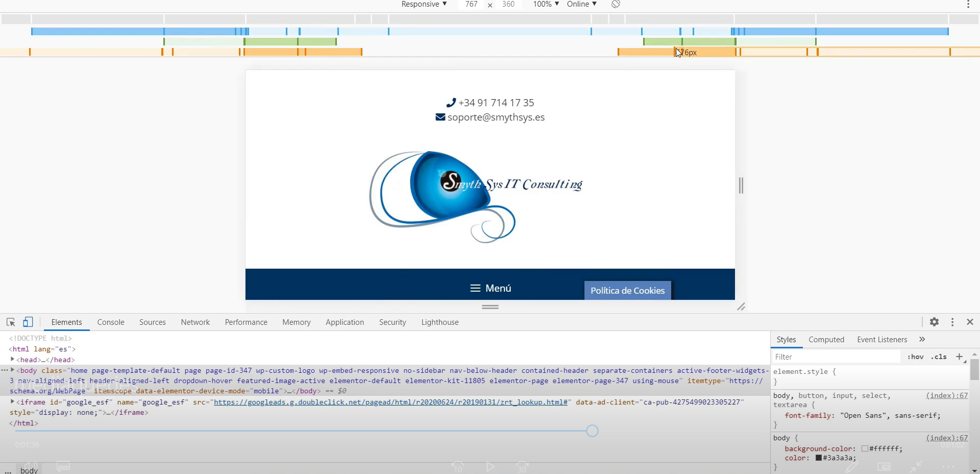Expand the head element node
Image resolution: width=980 pixels, height=474 pixels.
pyautogui.click(x=12, y=360)
